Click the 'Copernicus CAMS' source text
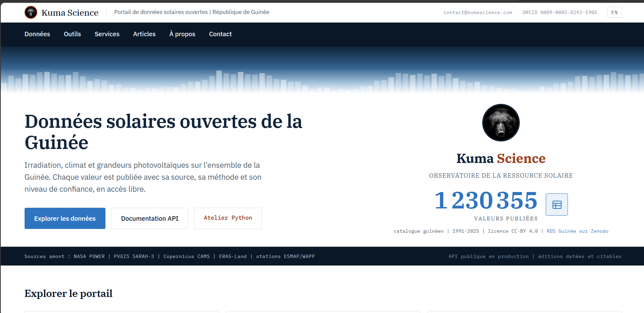Viewport: 644px width, 313px height. tap(187, 256)
